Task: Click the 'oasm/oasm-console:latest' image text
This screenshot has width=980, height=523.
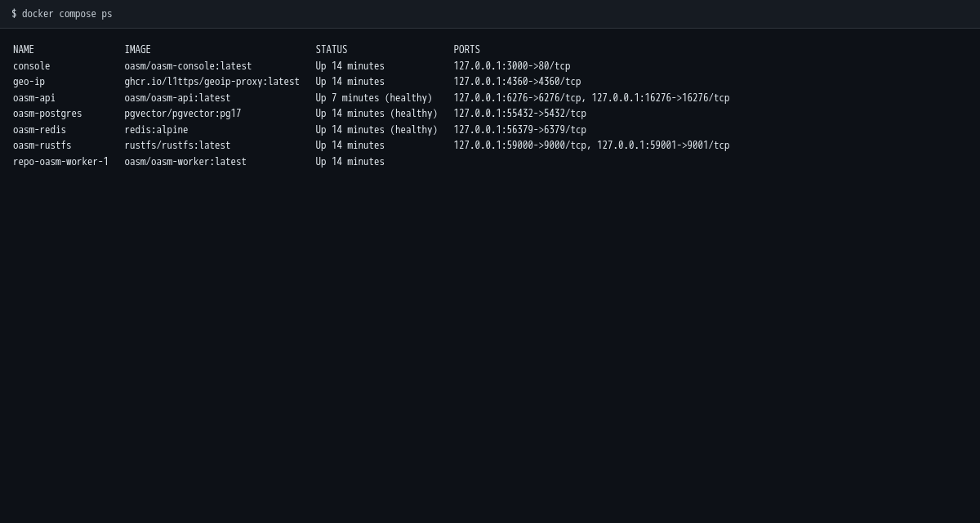Action: pyautogui.click(x=189, y=66)
